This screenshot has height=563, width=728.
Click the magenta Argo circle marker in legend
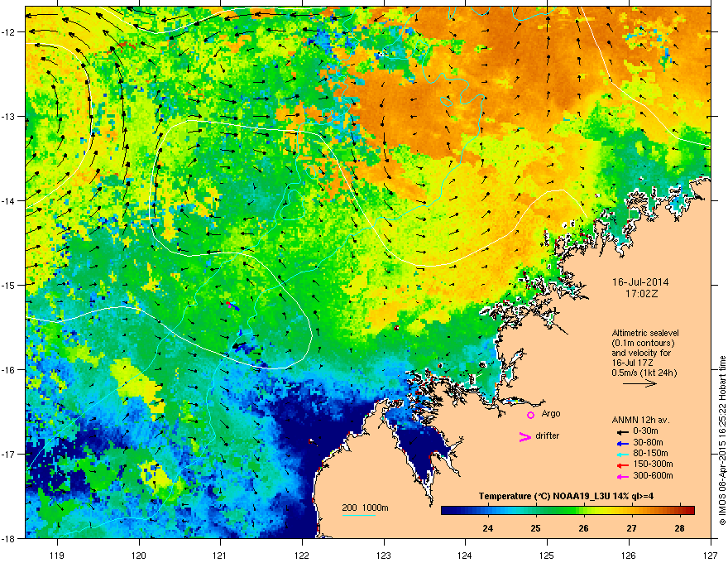point(530,415)
